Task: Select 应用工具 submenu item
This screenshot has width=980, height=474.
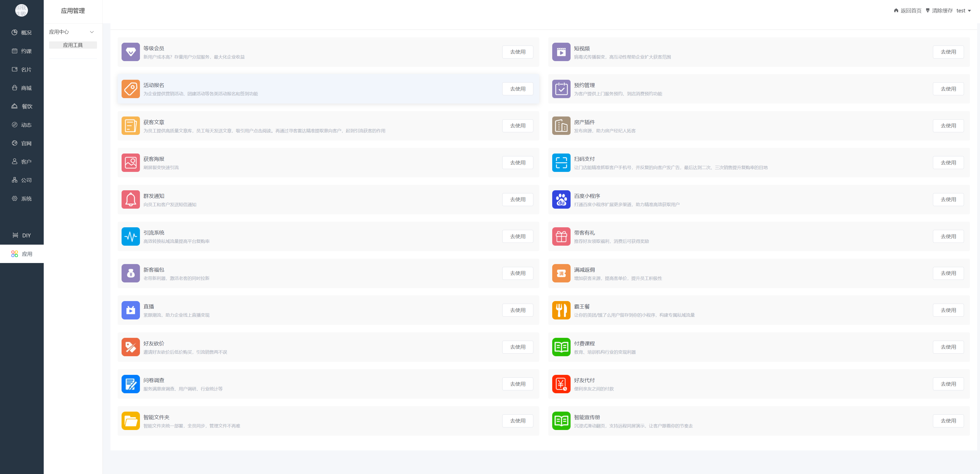Action: click(73, 45)
